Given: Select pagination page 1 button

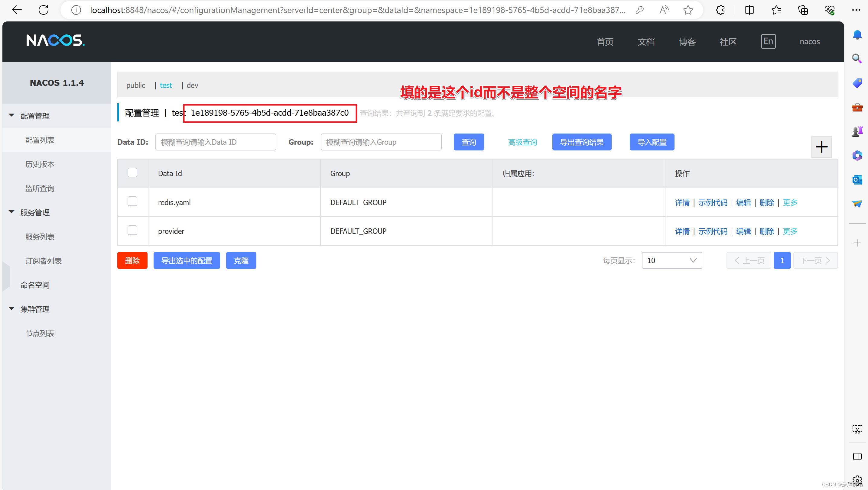Looking at the screenshot, I should coord(782,261).
